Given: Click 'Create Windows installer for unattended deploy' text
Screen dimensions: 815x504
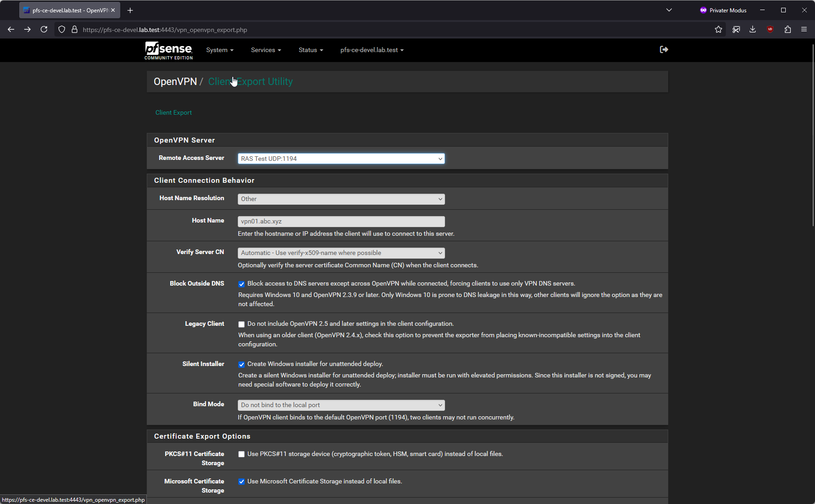Looking at the screenshot, I should coord(315,364).
